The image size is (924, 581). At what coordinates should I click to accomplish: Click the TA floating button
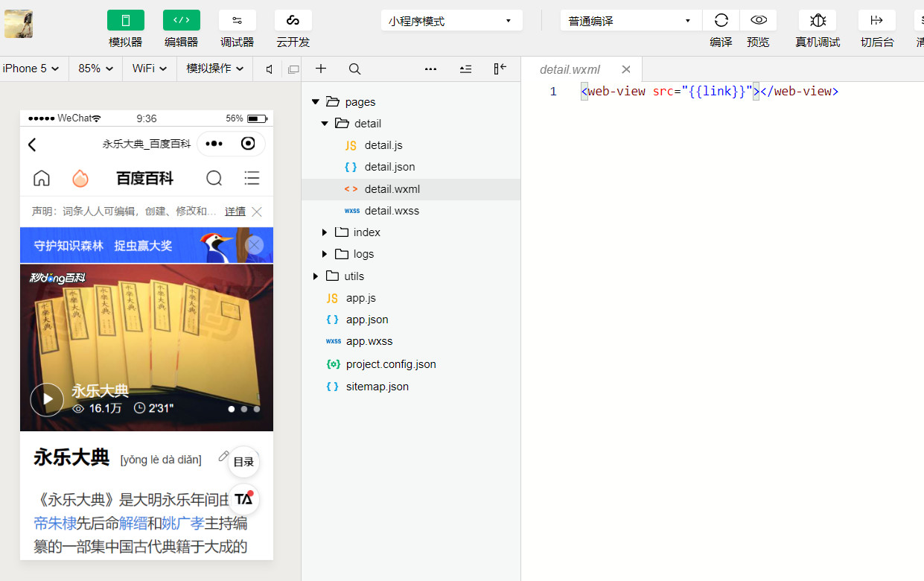243,499
